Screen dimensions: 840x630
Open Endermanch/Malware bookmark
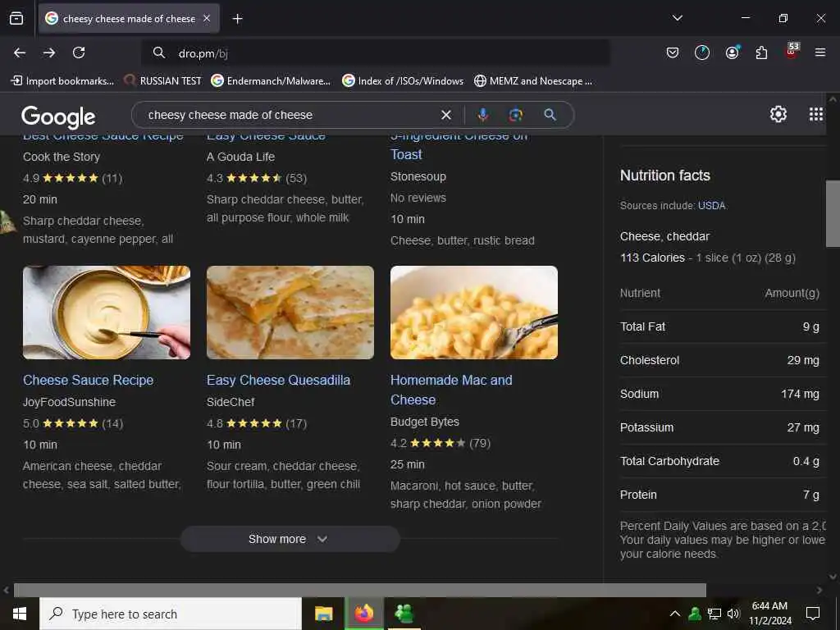[x=271, y=81]
